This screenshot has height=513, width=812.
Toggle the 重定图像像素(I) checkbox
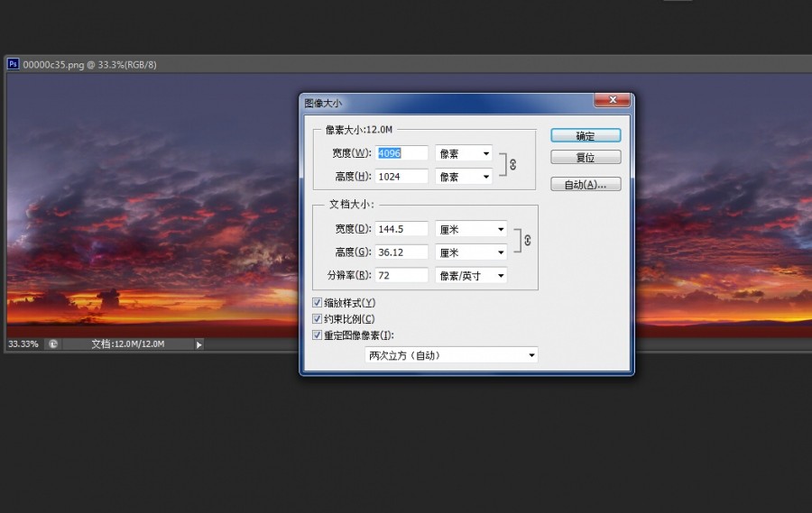pos(317,334)
